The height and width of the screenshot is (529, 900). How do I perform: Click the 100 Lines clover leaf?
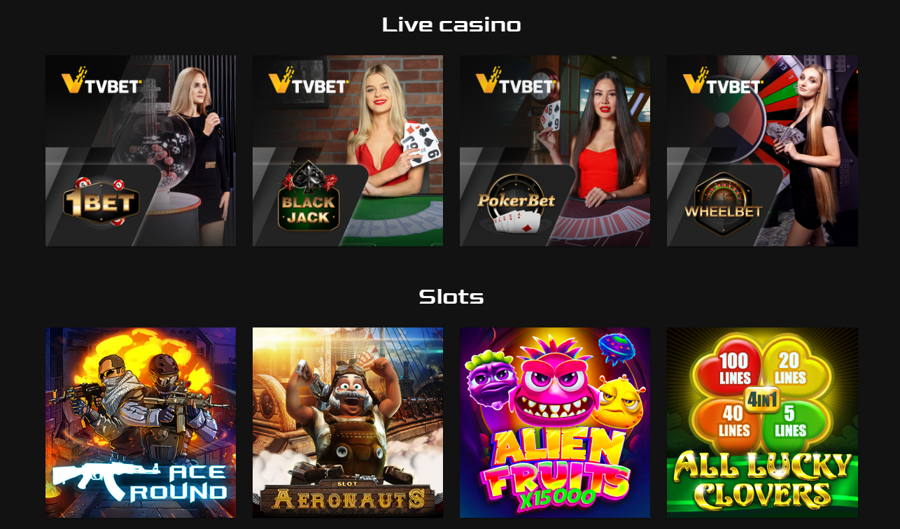pos(730,366)
